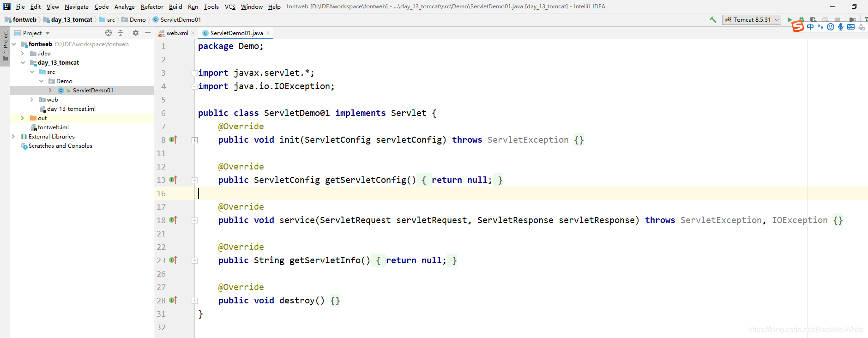Open the VCS menu
868x338 pixels.
click(230, 6)
